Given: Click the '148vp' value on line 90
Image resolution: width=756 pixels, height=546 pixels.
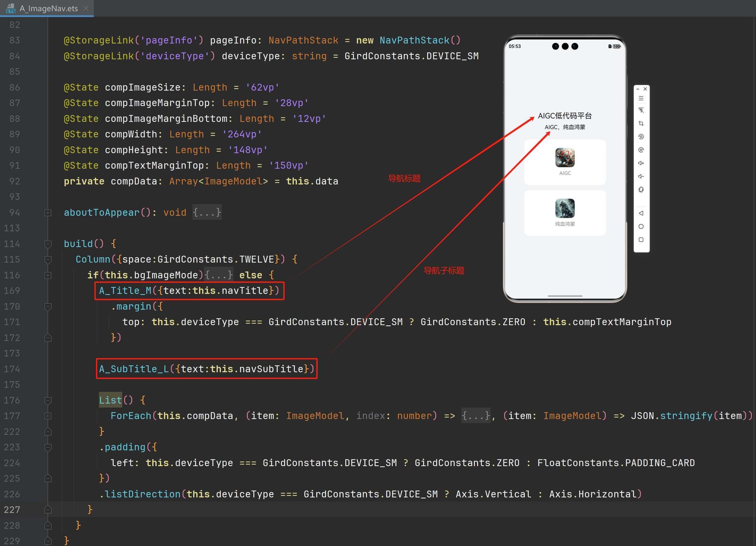Looking at the screenshot, I should pyautogui.click(x=248, y=150).
